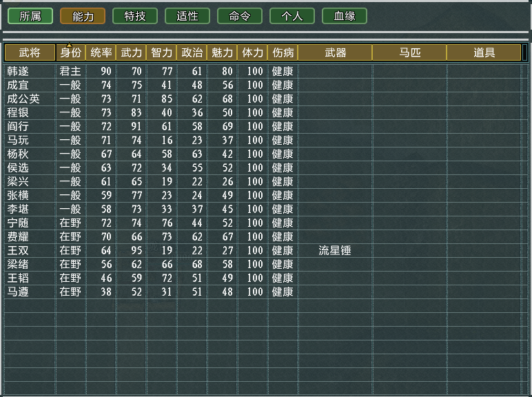Click 王双's weapon 流星锤
Image resolution: width=532 pixels, height=397 pixels.
pos(335,250)
